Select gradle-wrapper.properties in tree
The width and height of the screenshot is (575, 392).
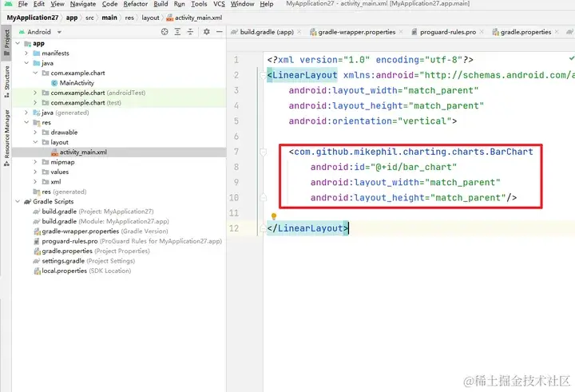point(101,232)
